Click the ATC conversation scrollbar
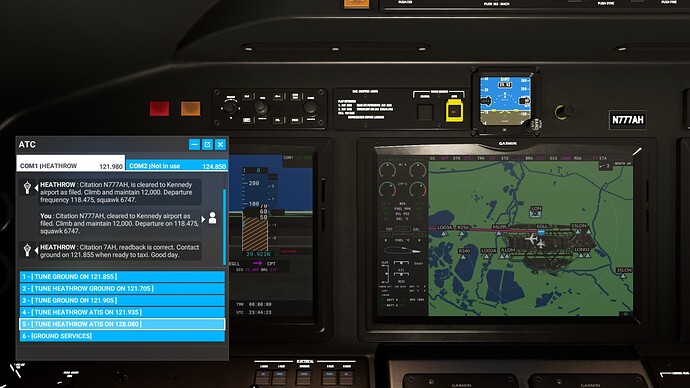 tap(224, 227)
